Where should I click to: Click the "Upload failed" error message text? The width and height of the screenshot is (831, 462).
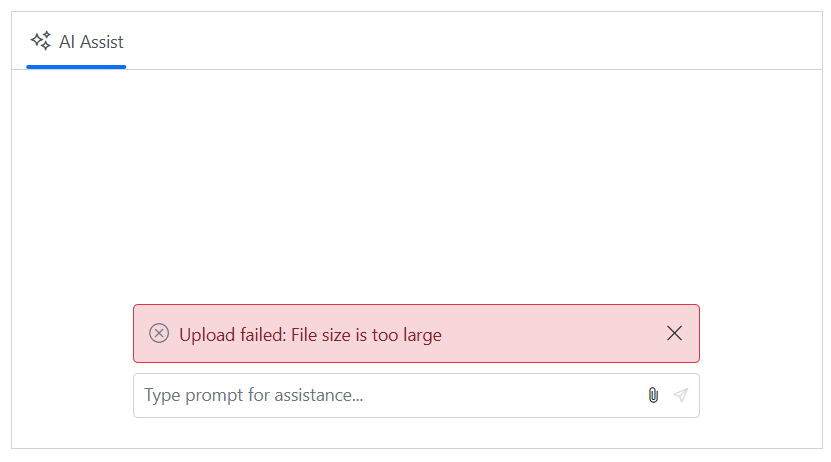(x=233, y=335)
